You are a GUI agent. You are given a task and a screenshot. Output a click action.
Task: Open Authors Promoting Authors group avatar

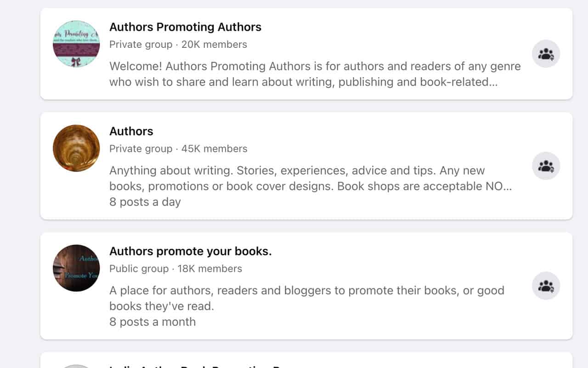tap(76, 44)
